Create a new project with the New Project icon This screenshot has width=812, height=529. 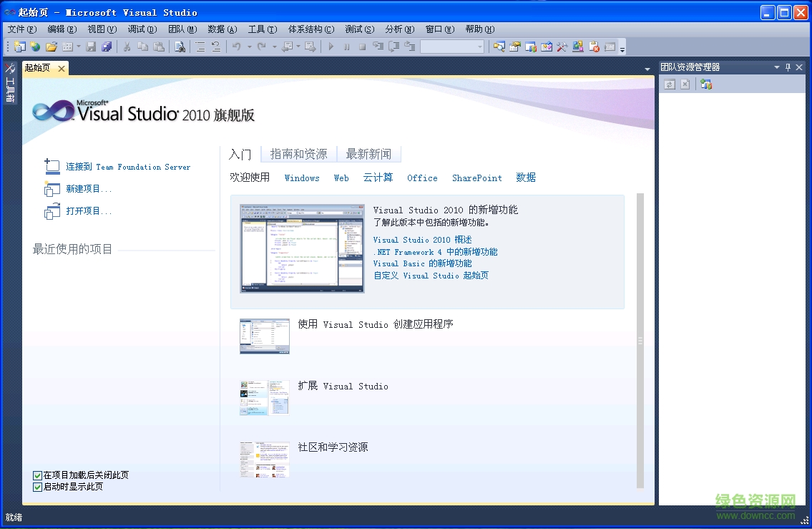pyautogui.click(x=19, y=47)
